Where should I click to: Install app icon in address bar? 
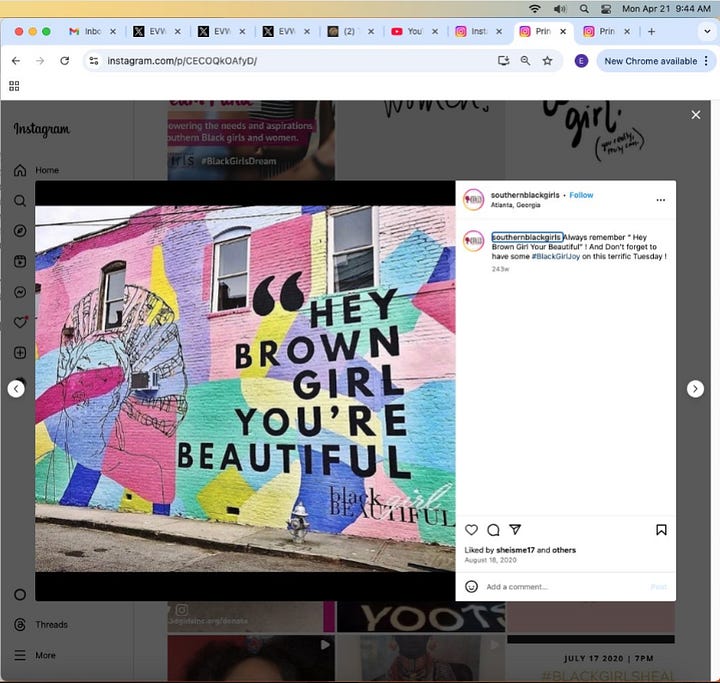coord(503,61)
